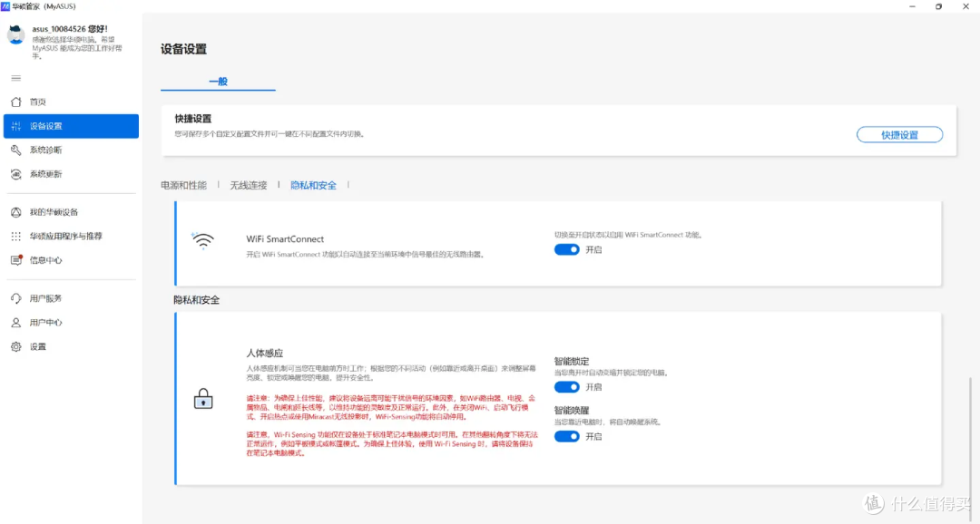The width and height of the screenshot is (980, 524).
Task: Go to 我的华硕设备 page
Action: [72, 212]
